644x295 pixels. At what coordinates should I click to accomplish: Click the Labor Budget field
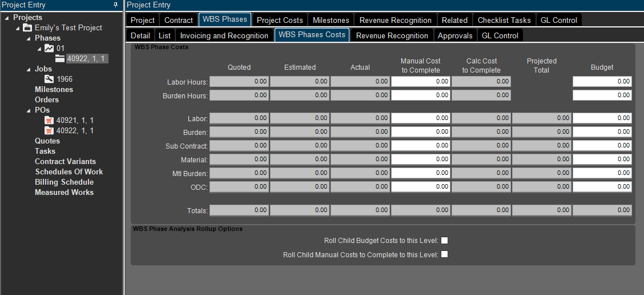602,118
